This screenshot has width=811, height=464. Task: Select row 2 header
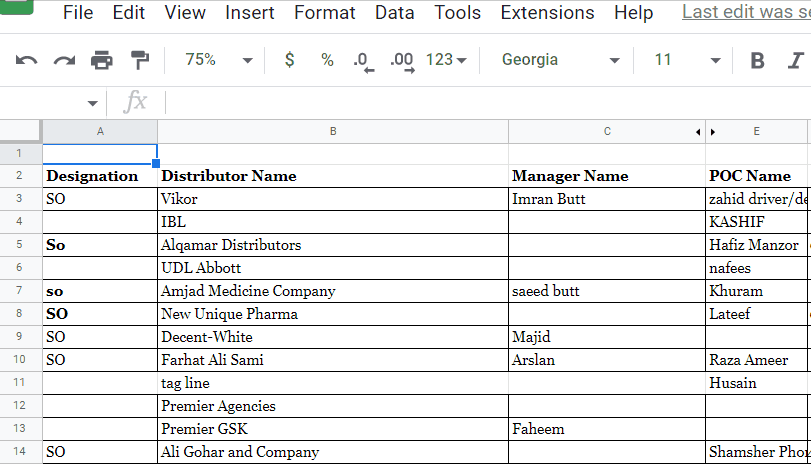tap(20, 175)
